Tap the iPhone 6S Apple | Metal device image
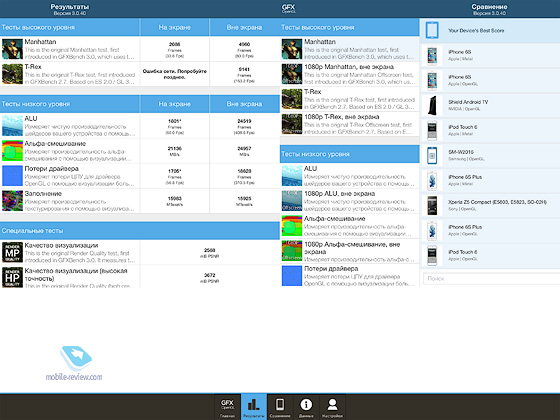This screenshot has height=420, width=560. [x=432, y=55]
